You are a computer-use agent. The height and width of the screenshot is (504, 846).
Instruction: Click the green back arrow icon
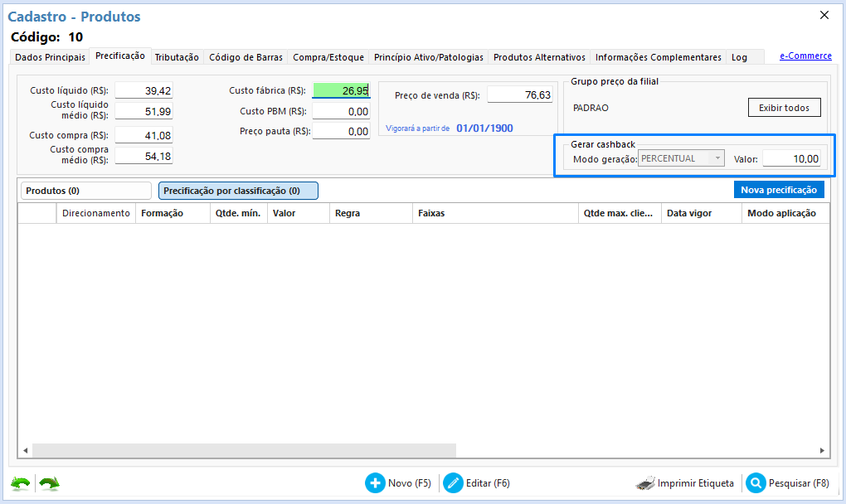20,483
